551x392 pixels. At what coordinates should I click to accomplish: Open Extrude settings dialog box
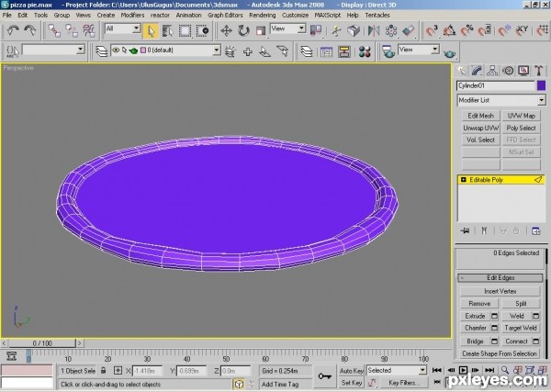tap(494, 316)
